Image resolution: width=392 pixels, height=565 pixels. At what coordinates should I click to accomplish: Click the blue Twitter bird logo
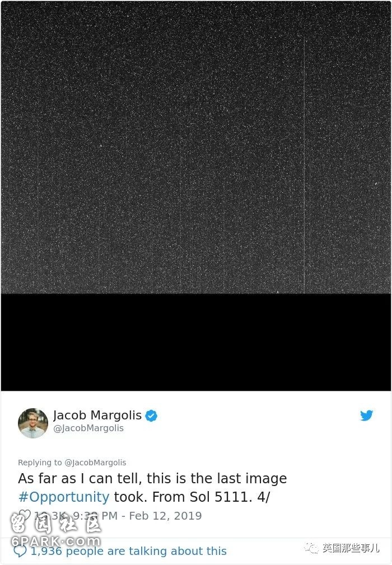[366, 415]
